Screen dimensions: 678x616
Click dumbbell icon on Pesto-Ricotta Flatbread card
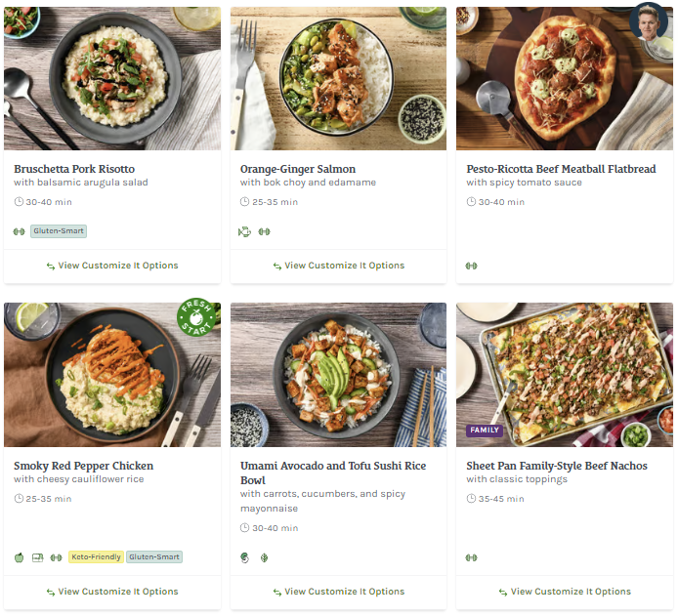(x=472, y=265)
